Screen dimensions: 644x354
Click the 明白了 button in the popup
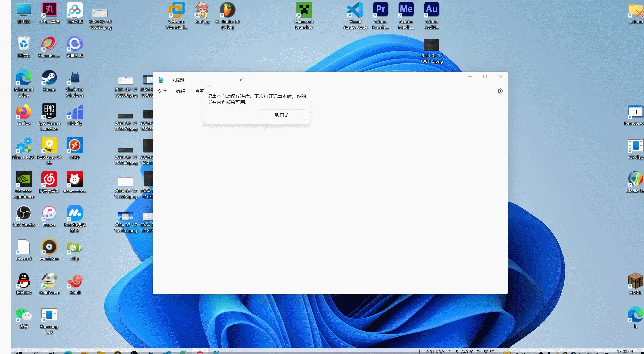click(282, 115)
